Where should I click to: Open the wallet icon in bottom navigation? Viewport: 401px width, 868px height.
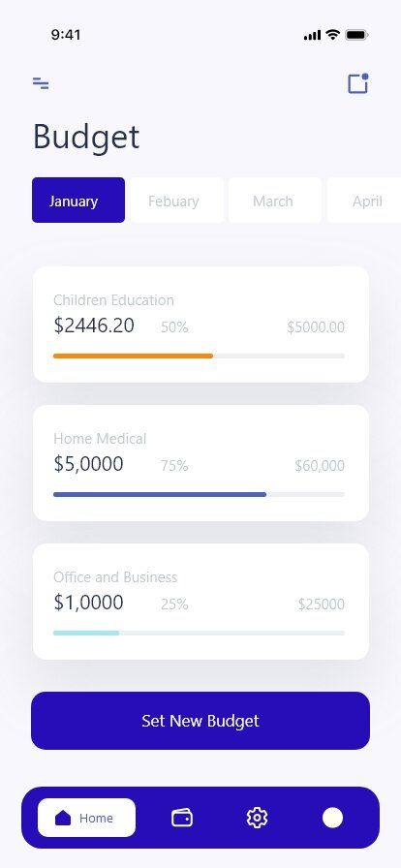[182, 818]
